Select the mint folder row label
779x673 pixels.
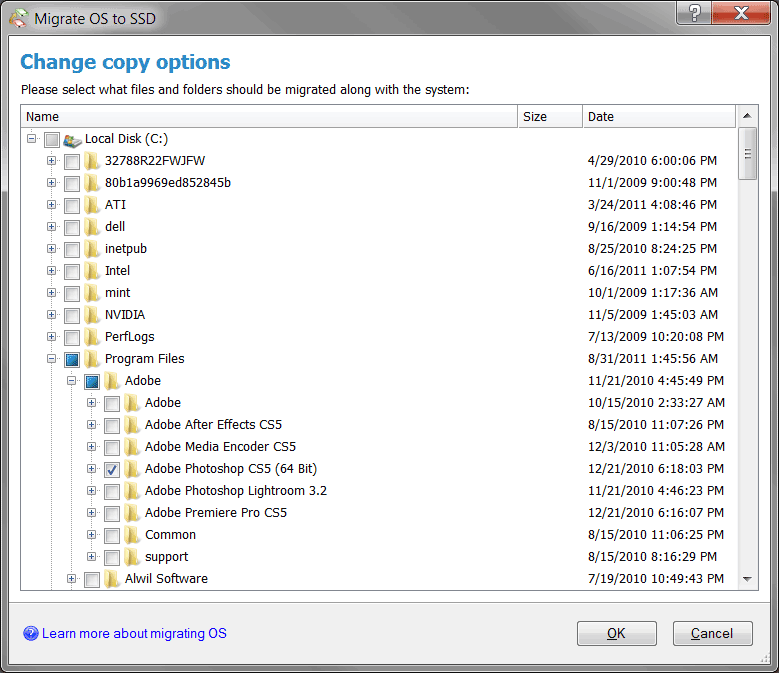coord(117,293)
